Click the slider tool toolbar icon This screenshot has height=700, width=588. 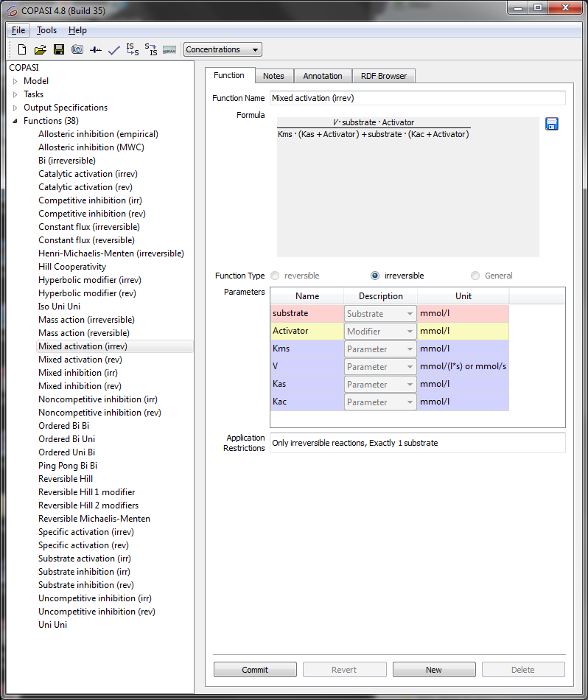[x=96, y=50]
